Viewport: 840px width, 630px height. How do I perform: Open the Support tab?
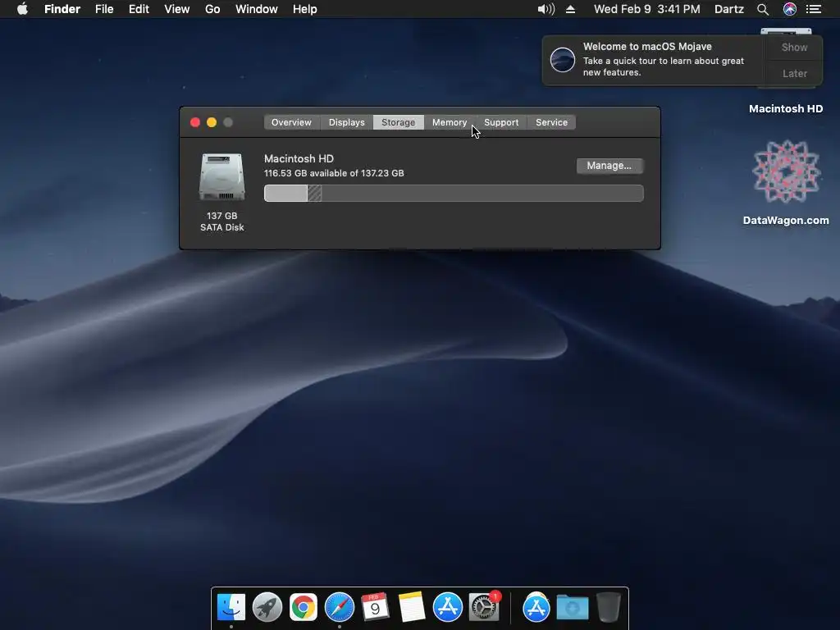coord(501,122)
